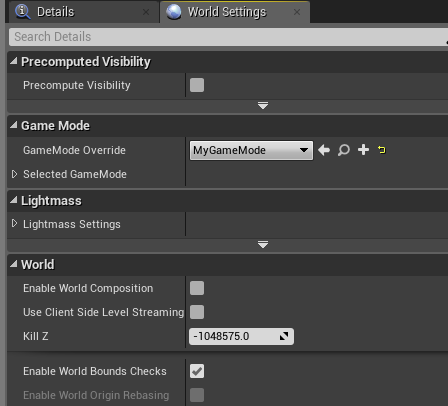The height and width of the screenshot is (406, 448).
Task: Close the World Settings tab
Action: (x=297, y=12)
